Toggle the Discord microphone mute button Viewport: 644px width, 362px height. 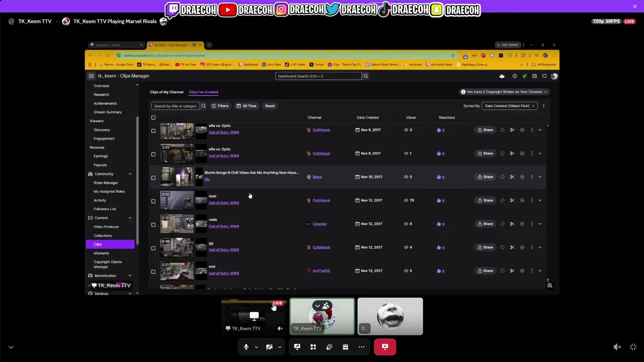pos(246,347)
